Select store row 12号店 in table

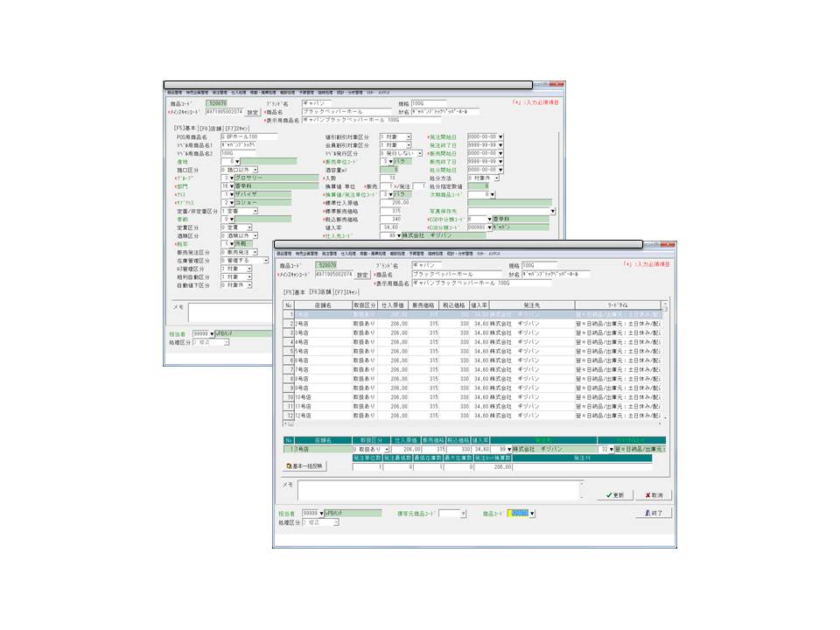472,416
